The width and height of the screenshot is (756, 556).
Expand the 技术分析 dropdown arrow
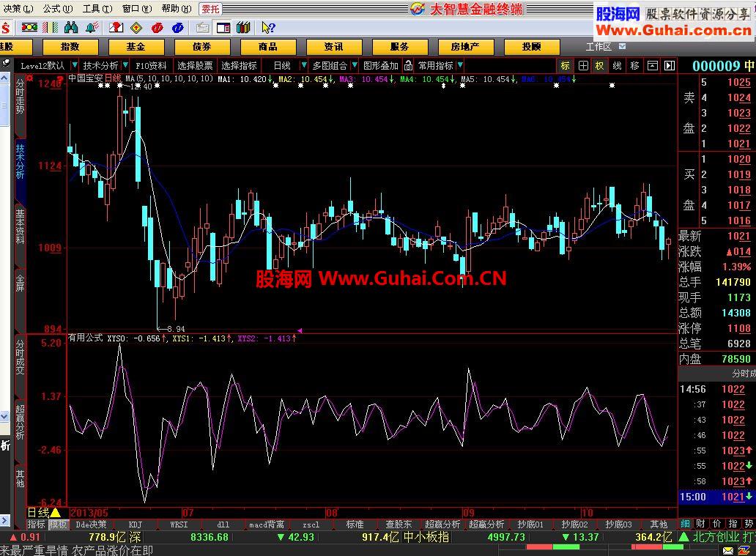tap(125, 65)
